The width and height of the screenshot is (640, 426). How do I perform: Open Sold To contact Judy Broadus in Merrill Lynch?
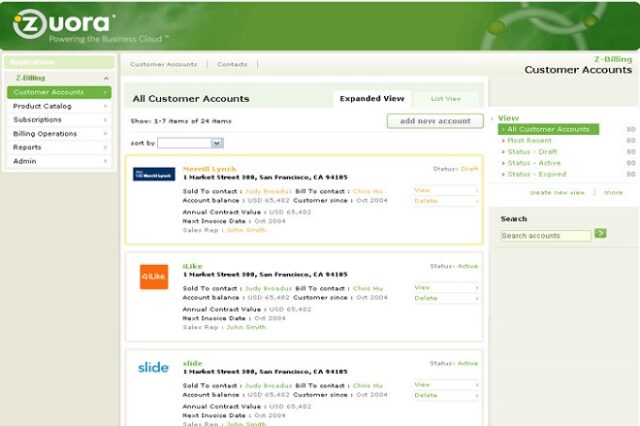(x=268, y=191)
